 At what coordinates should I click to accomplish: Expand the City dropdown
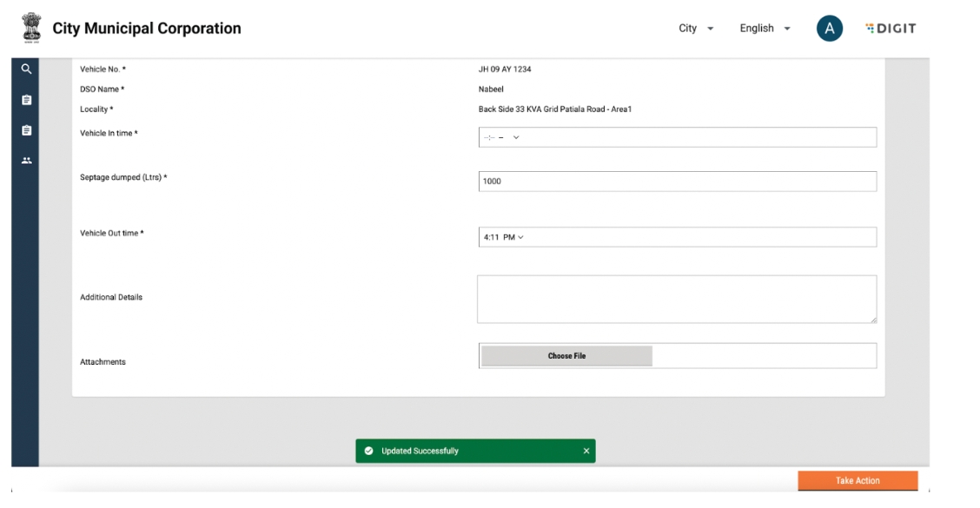click(696, 29)
